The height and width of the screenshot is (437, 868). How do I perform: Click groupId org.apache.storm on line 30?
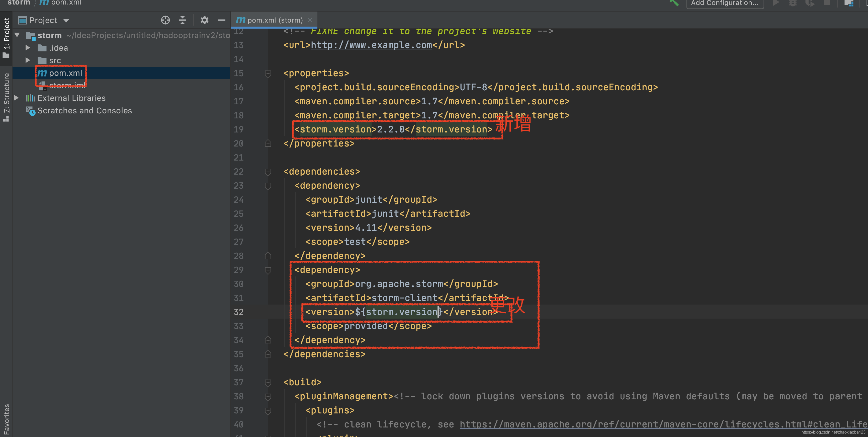[x=402, y=284]
